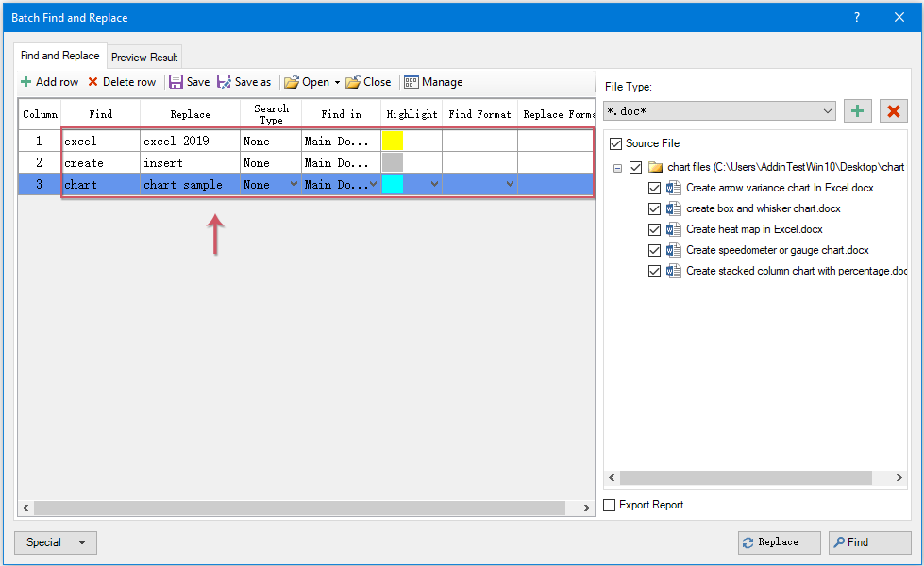The image size is (924, 566).
Task: Remove file type with red X button
Action: (x=894, y=110)
